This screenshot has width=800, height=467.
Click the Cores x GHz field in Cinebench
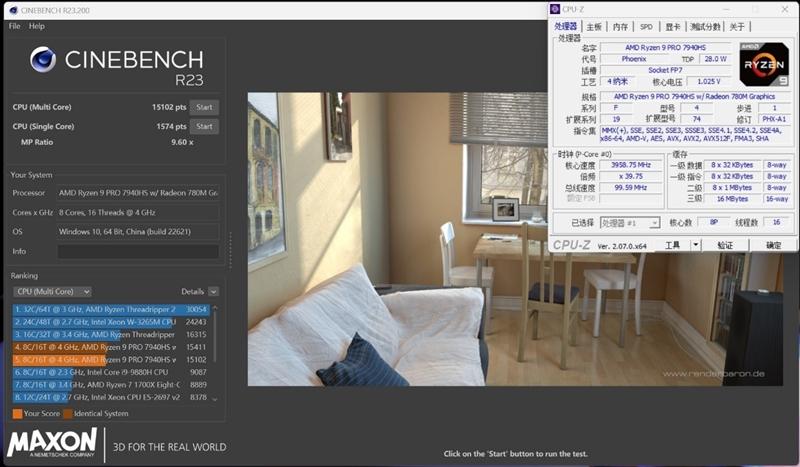click(x=138, y=212)
